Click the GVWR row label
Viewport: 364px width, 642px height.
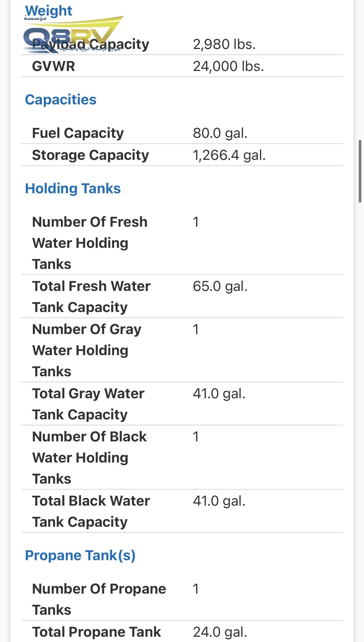click(x=54, y=66)
